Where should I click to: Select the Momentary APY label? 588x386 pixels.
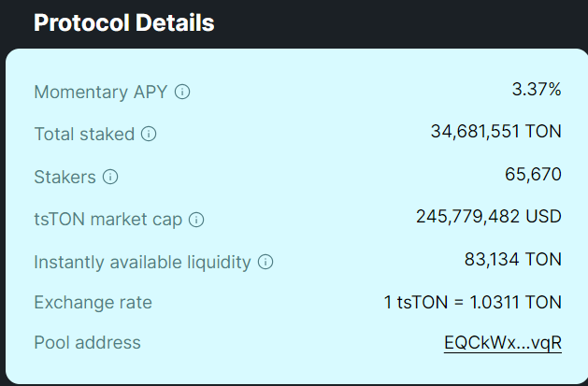pyautogui.click(x=101, y=93)
